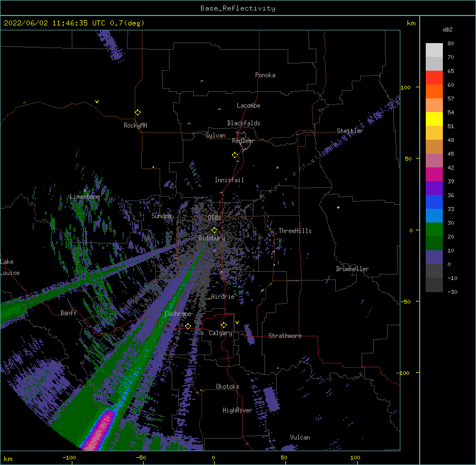The height and width of the screenshot is (465, 476).
Task: Click the Blackfalds town label
Action: point(244,123)
